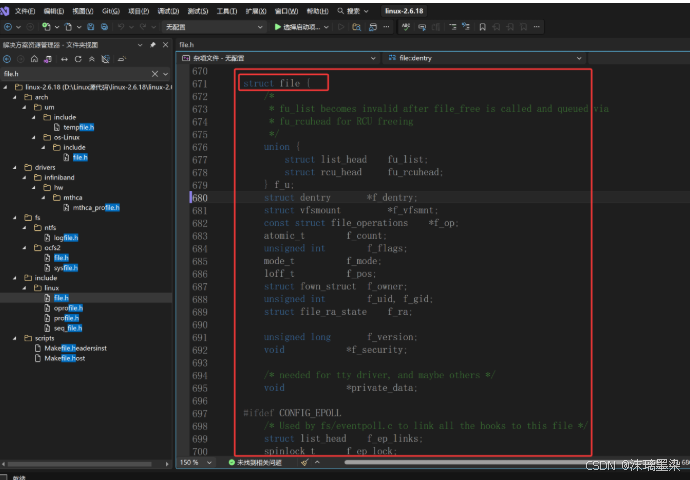Click the green start button
This screenshot has height=480, width=690.
coord(277,27)
